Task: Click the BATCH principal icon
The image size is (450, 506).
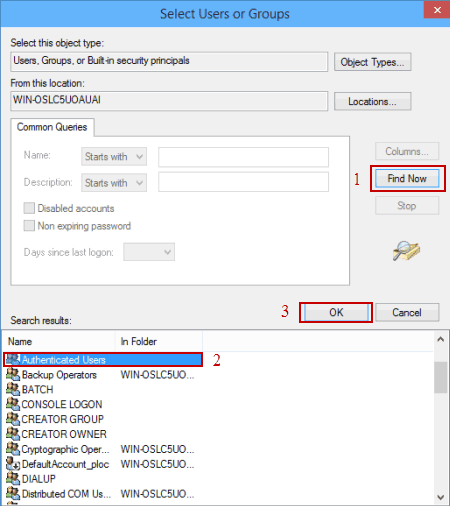Action: [x=13, y=389]
